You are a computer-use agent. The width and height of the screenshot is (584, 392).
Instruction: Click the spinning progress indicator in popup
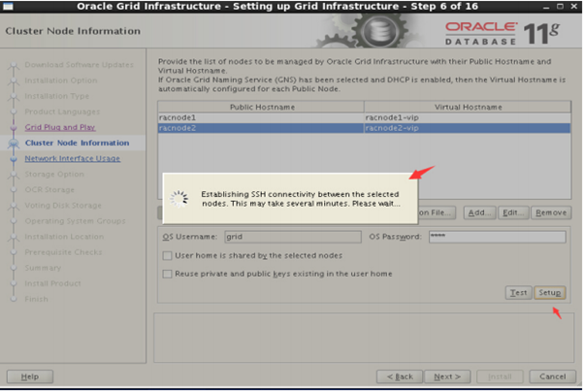[179, 199]
